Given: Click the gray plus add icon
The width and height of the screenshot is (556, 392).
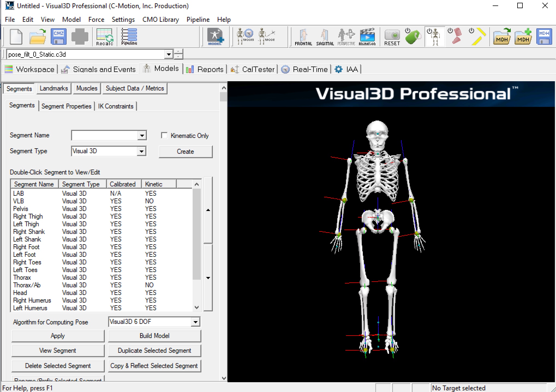Looking at the screenshot, I should (80, 37).
